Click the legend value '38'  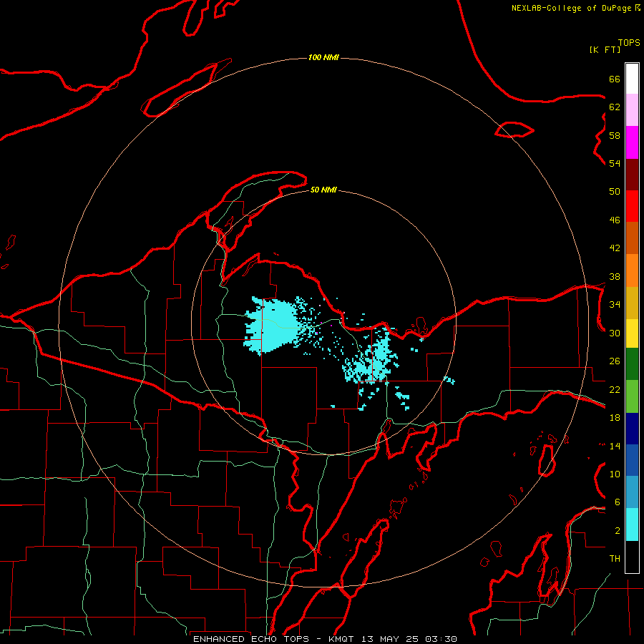click(615, 276)
